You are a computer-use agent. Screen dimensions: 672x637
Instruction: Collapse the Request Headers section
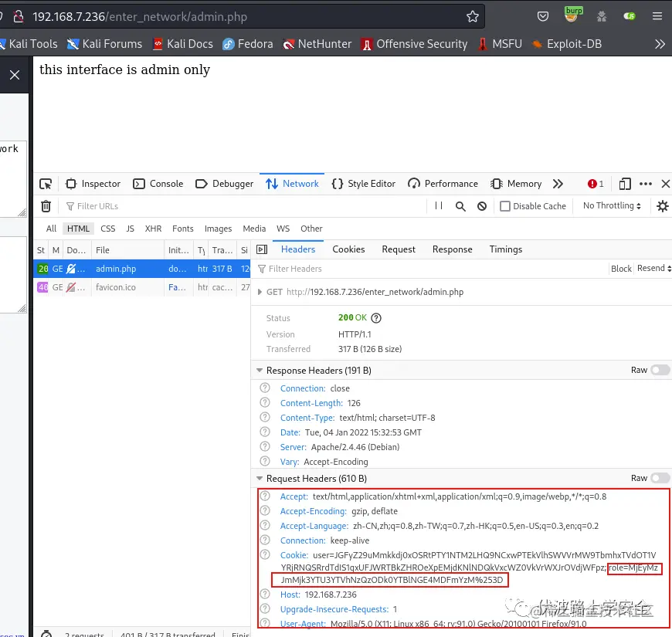pos(260,478)
